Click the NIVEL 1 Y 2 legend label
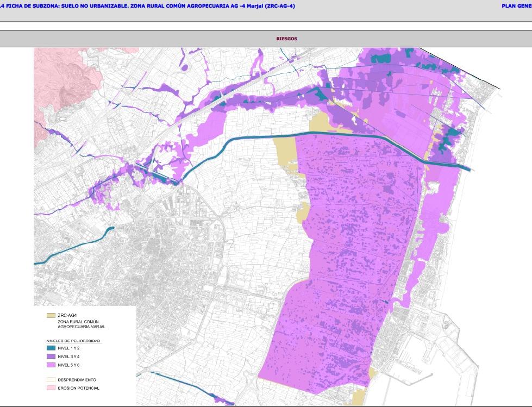This screenshot has width=532, height=407. pyautogui.click(x=68, y=348)
